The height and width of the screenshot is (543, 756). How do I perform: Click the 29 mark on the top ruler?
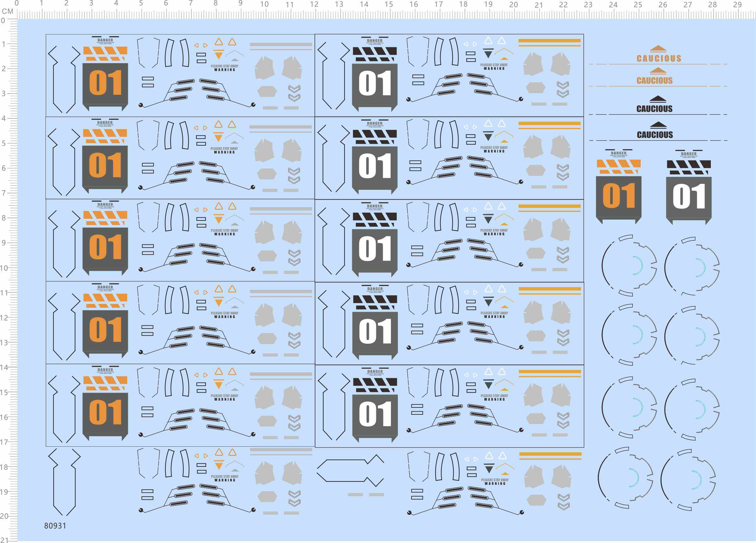(737, 5)
